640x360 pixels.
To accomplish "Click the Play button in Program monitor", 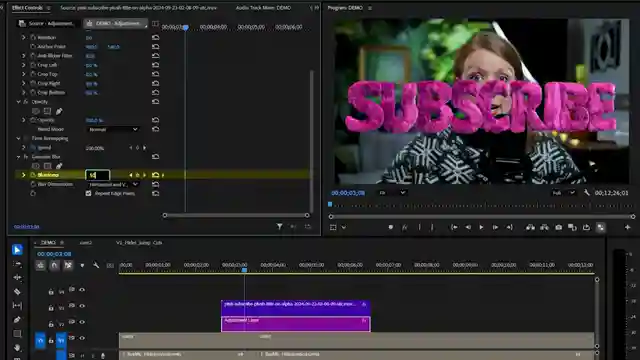I will click(481, 227).
